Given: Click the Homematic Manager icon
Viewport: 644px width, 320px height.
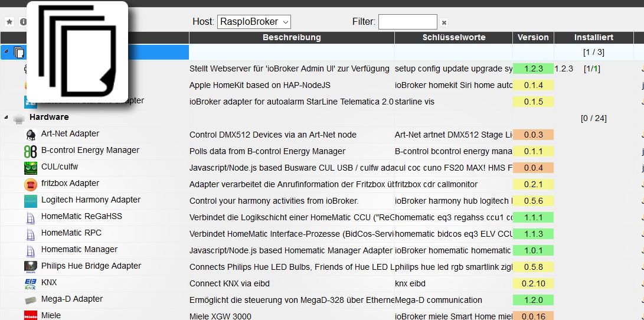Looking at the screenshot, I should pyautogui.click(x=30, y=250).
